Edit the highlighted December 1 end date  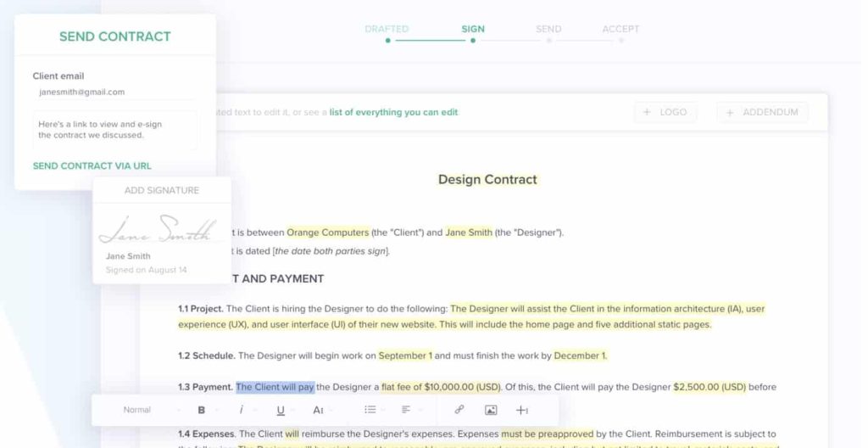pos(580,356)
